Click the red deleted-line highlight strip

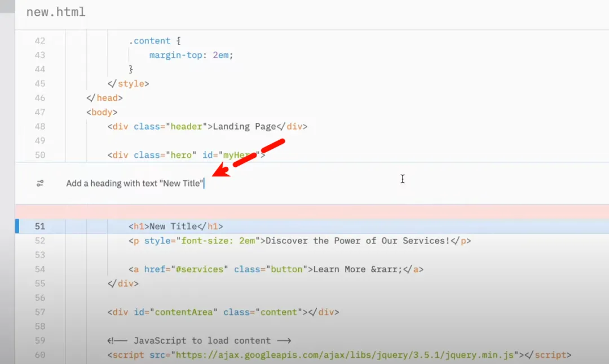click(x=312, y=211)
